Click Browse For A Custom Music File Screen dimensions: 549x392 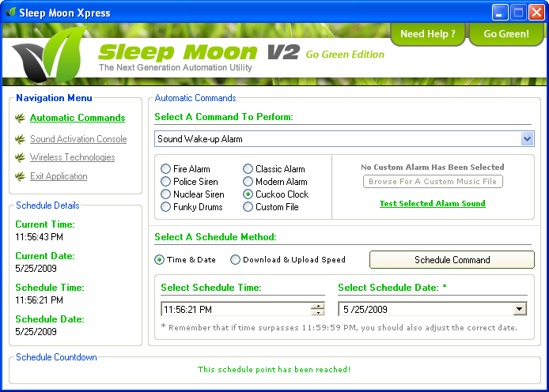pos(433,182)
